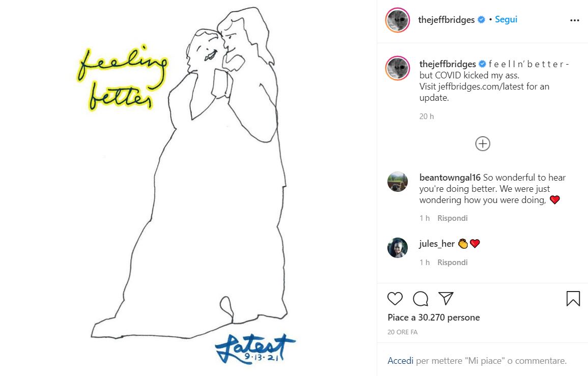Save post with bookmark icon

click(x=573, y=299)
